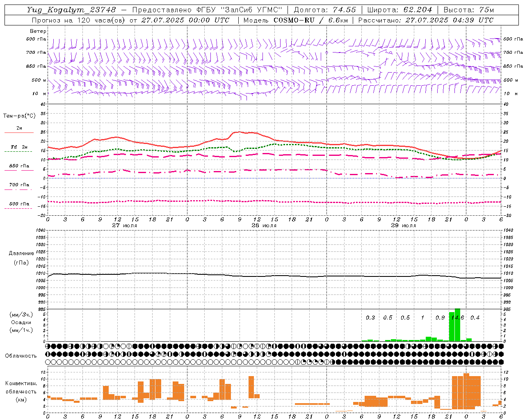Click the dashed line sample under 'Td 2м'
Screen dimensions: 525x420
coord(18,152)
